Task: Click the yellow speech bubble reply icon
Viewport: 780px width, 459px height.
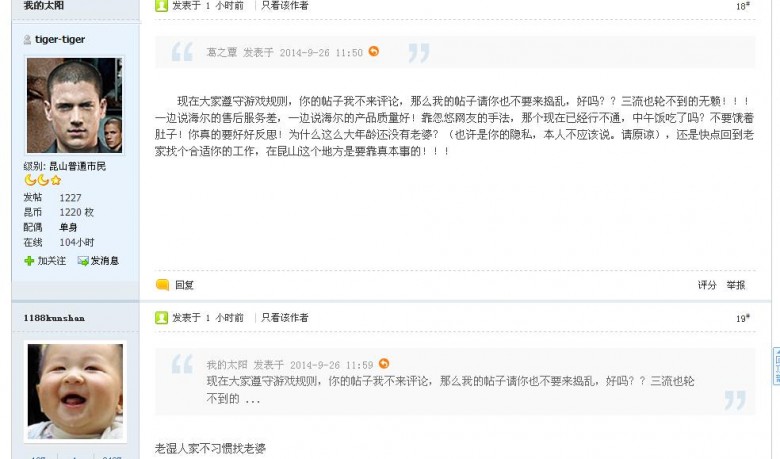Action: click(x=162, y=285)
